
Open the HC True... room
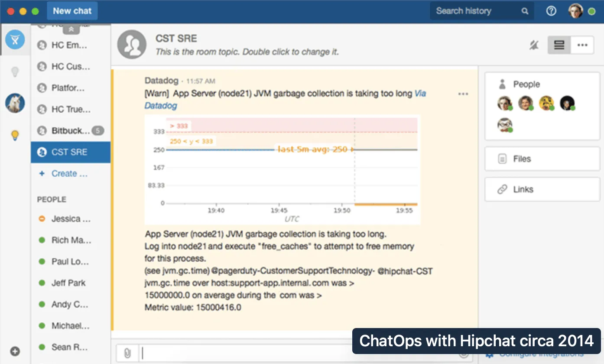pos(71,109)
